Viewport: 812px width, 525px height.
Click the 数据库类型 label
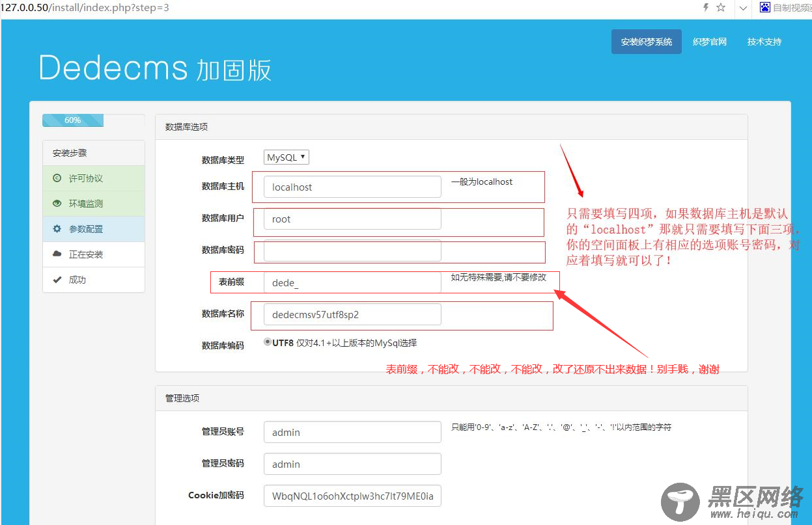(223, 160)
